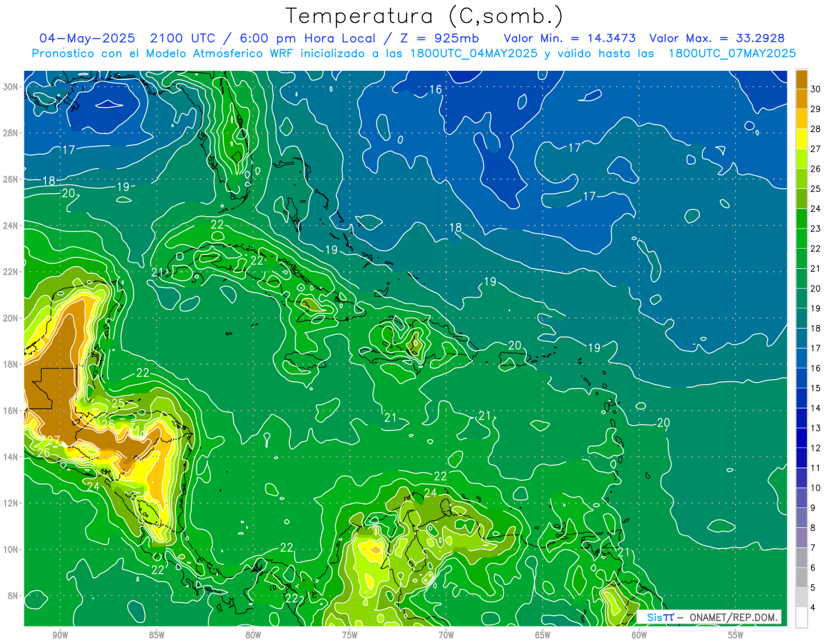Click the '27' contour label on the map

coord(54,440)
